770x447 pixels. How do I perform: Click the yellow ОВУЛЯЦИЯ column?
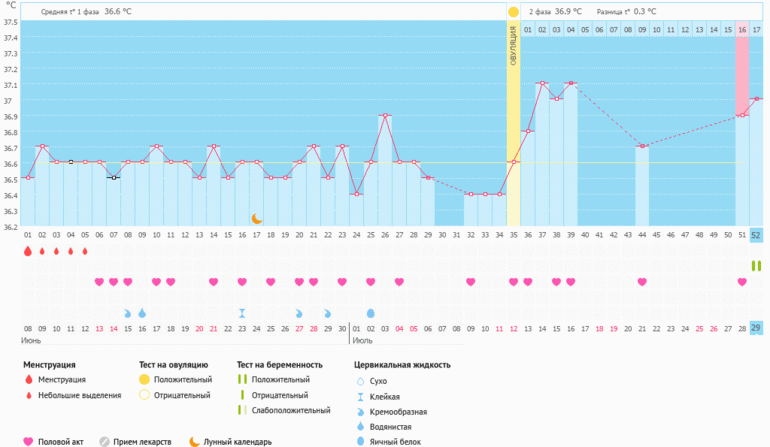pos(513,120)
